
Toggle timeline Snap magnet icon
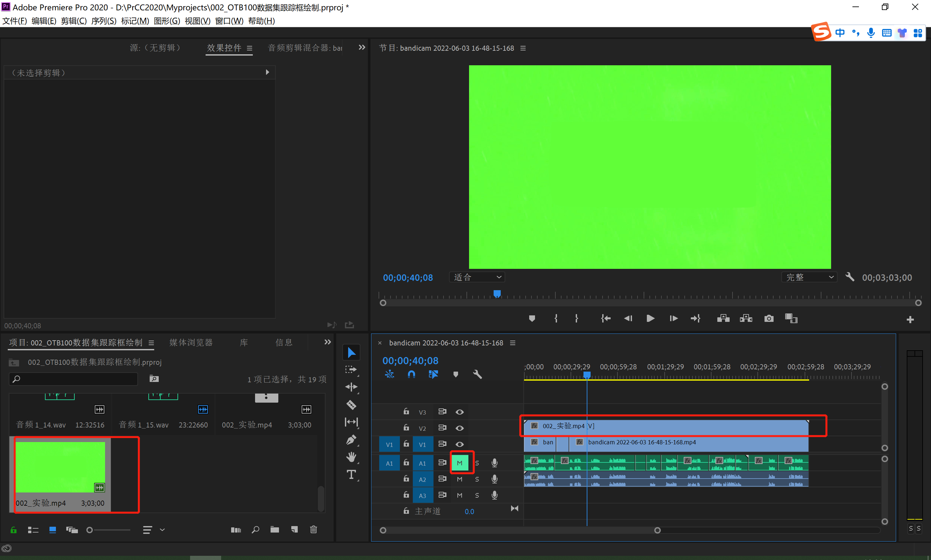411,374
